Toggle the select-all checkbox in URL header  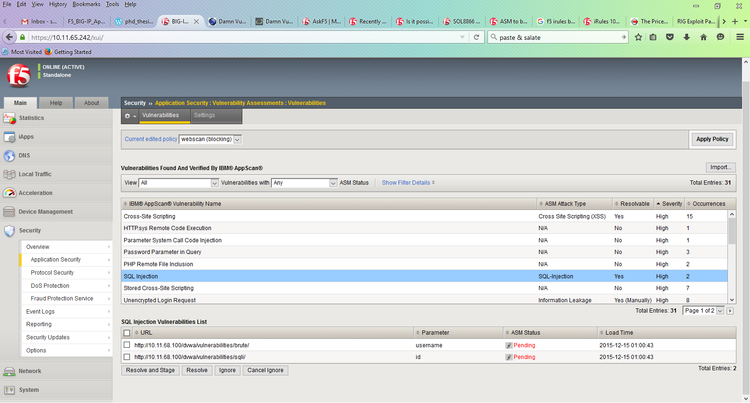(x=127, y=332)
